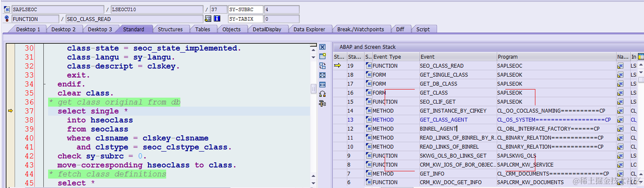This screenshot has width=644, height=188.
Task: Switch to Desktop 1 tab
Action: click(x=28, y=29)
